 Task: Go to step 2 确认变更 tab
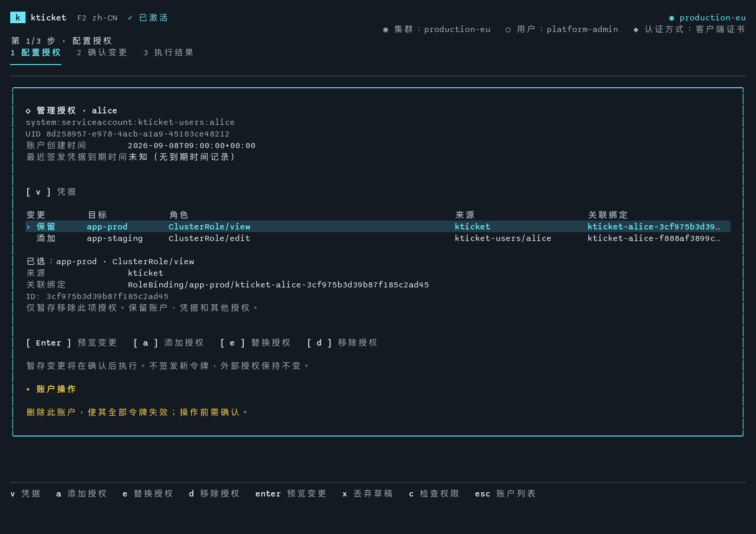102,52
